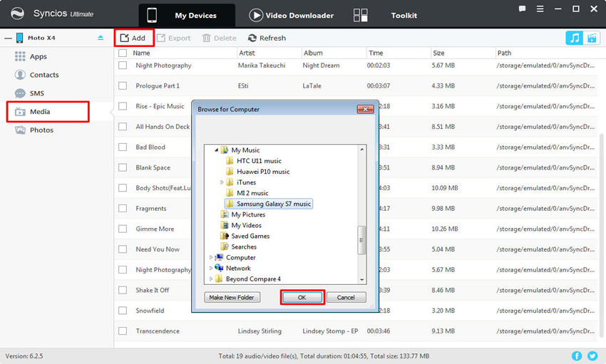Open the hamburger menu icon
Screen dimensions: 606x364
pyautogui.click(x=540, y=9)
